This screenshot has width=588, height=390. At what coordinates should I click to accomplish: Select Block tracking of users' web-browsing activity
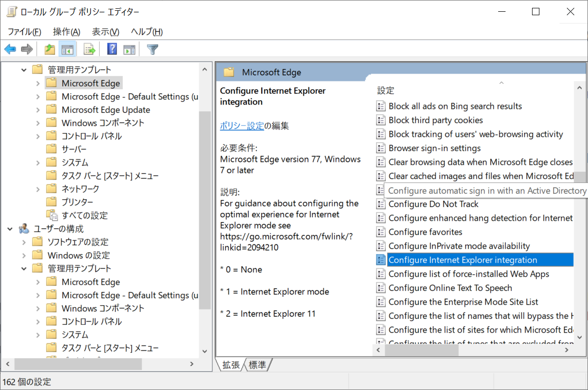[476, 134]
